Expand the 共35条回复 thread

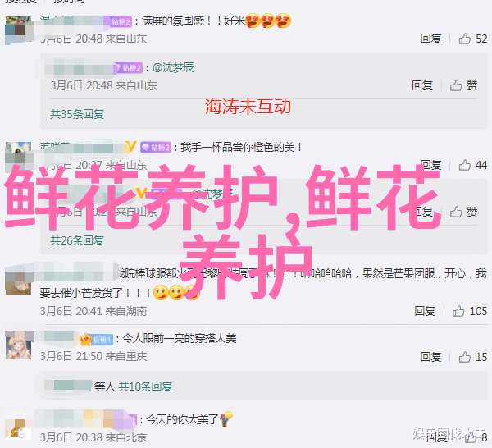77,114
